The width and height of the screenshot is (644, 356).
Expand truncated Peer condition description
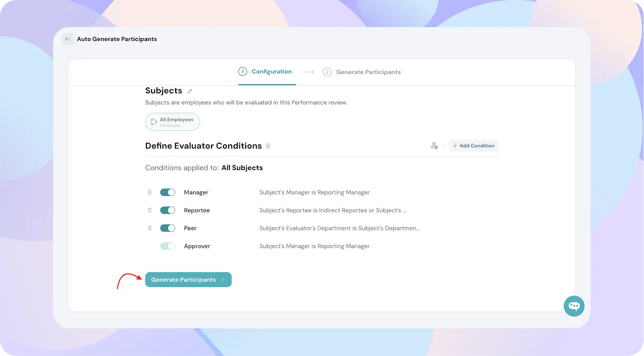tap(339, 228)
